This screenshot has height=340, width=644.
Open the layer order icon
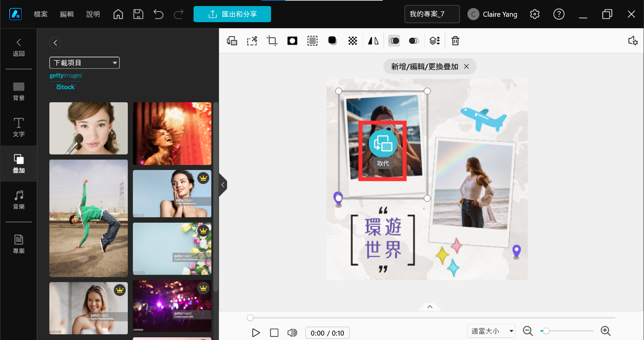435,41
